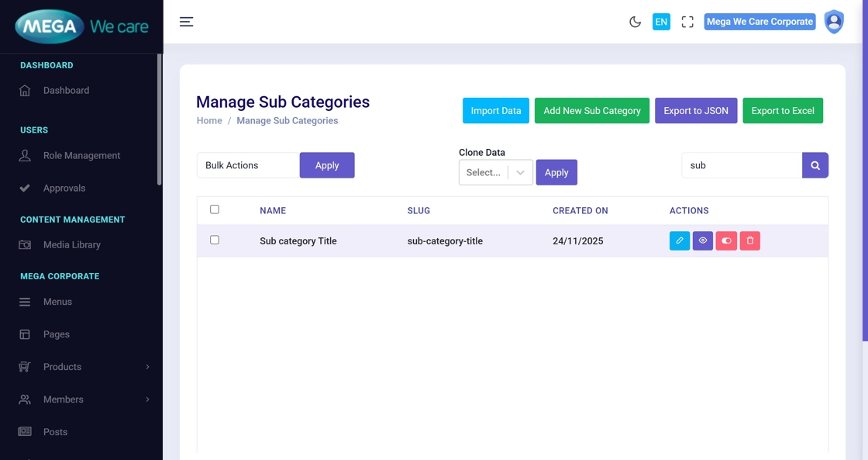Click the EN language icon
This screenshot has height=460, width=868.
point(661,22)
